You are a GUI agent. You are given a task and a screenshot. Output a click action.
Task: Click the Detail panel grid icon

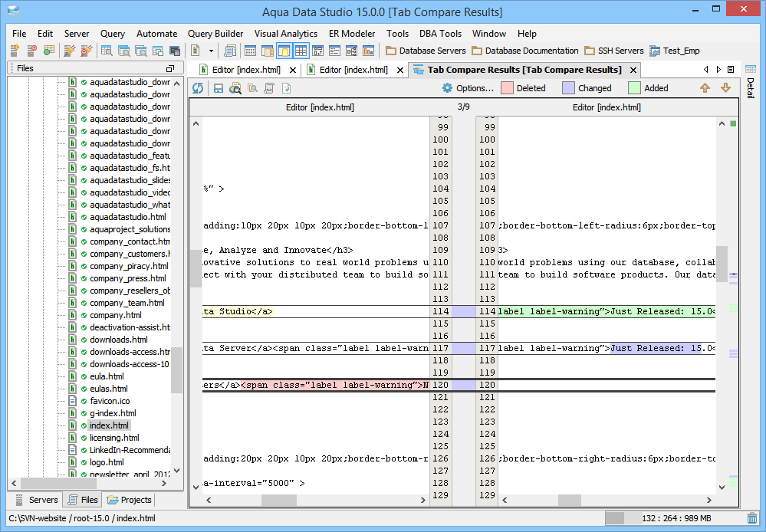click(x=751, y=69)
